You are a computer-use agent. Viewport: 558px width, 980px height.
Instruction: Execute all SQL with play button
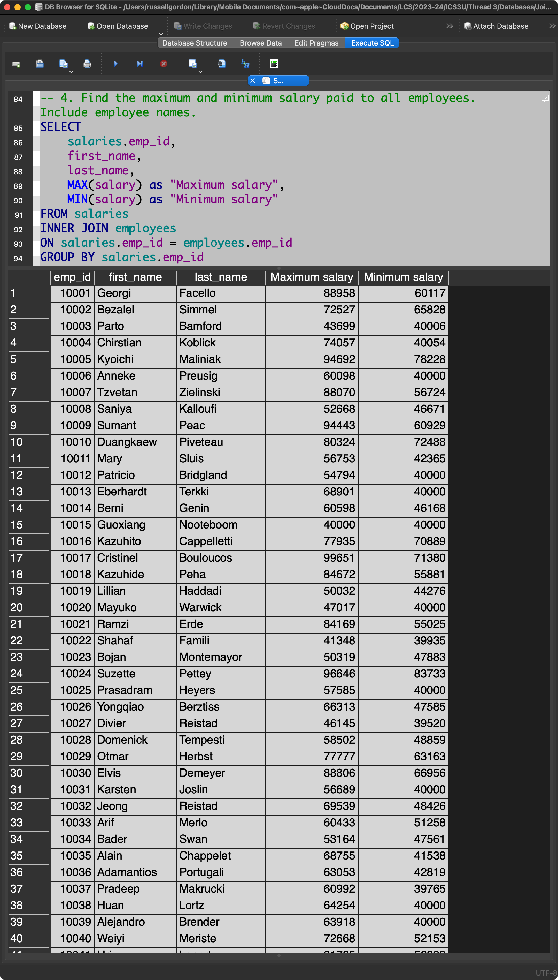(x=115, y=64)
